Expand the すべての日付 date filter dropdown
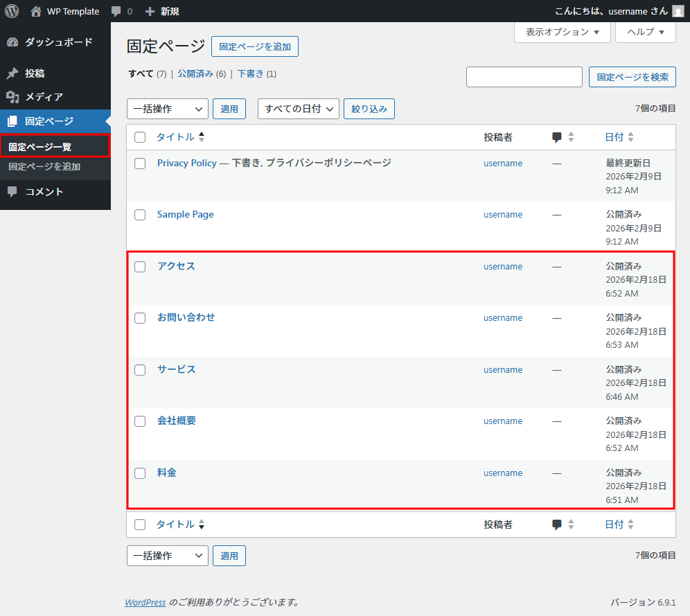This screenshot has width=690, height=616. click(x=298, y=109)
